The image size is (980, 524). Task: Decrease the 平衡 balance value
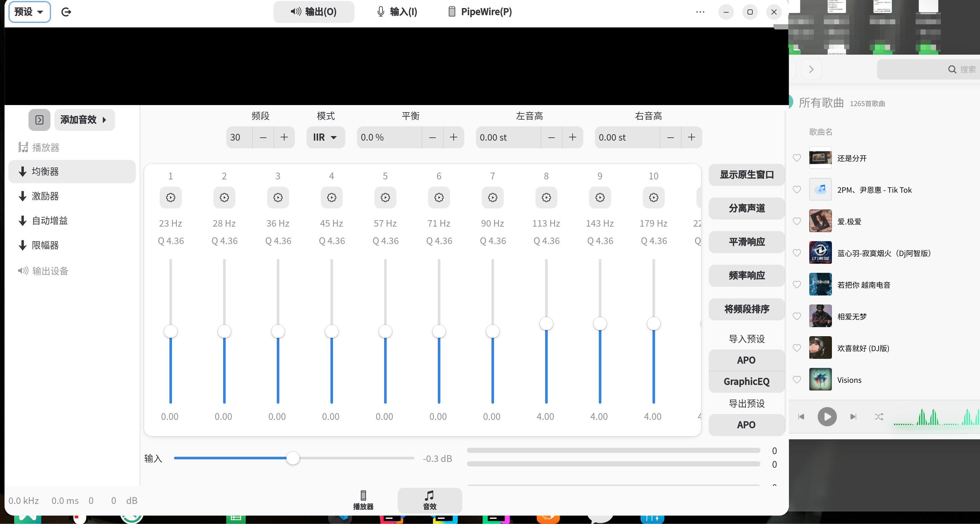(x=432, y=137)
